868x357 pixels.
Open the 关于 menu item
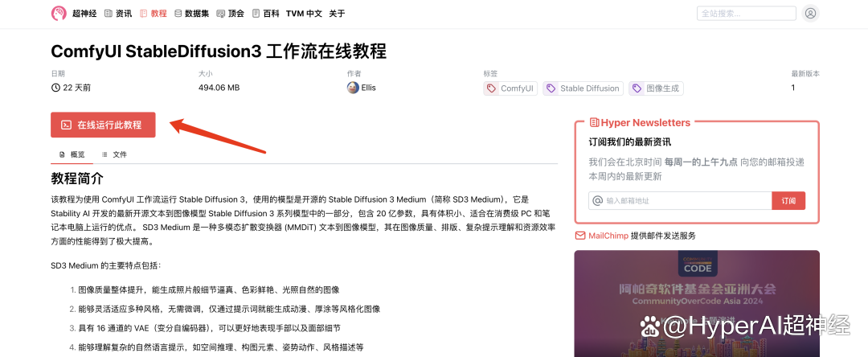tap(337, 14)
